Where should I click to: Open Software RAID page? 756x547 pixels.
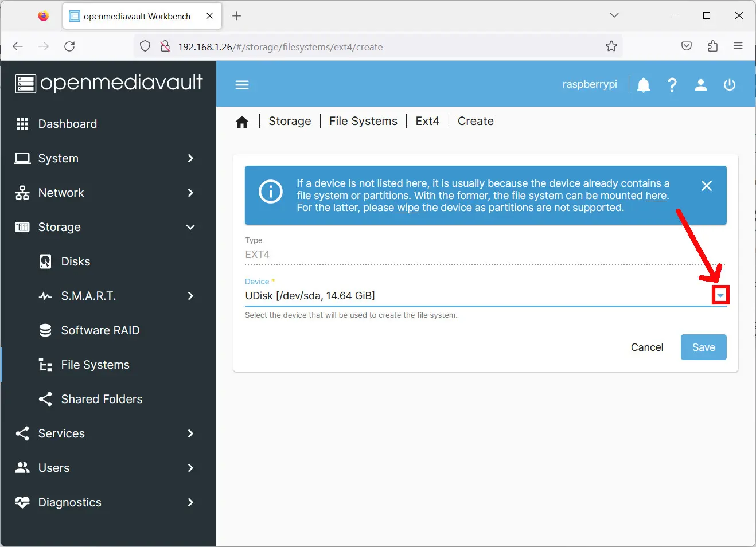tap(100, 330)
